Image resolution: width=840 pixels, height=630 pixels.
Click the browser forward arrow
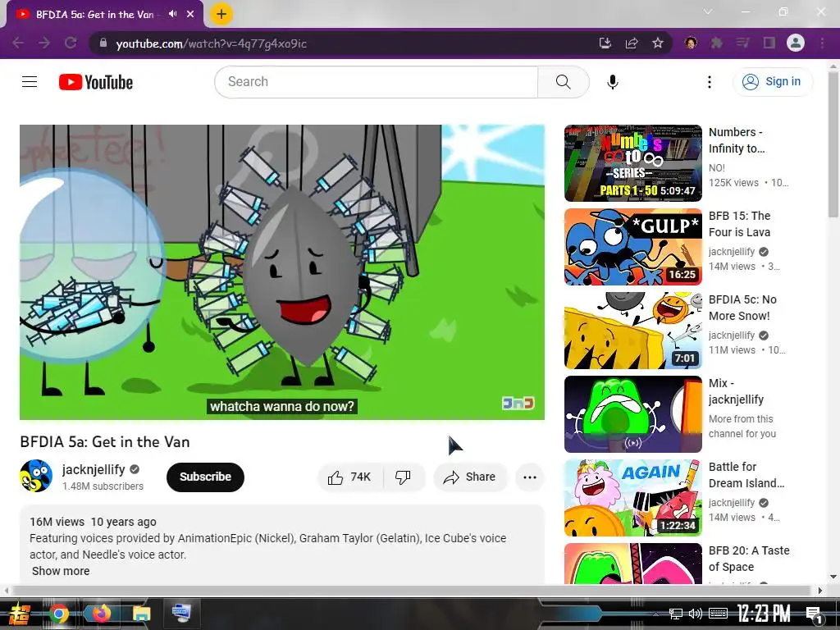point(44,43)
